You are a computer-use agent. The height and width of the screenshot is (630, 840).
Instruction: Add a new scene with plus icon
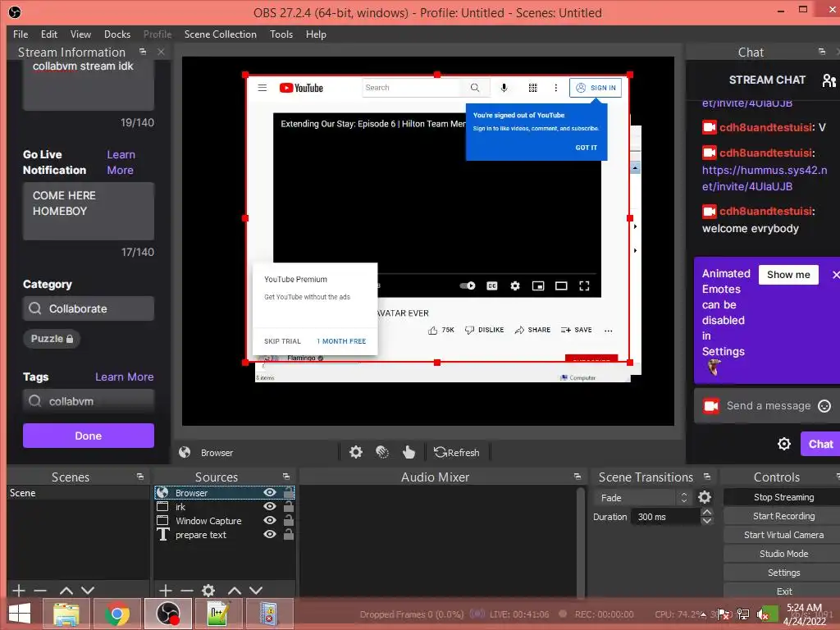[19, 591]
